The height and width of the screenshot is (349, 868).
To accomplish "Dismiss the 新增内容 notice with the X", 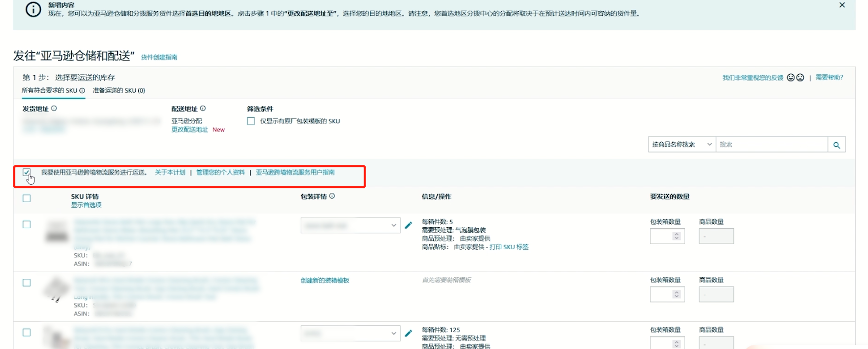I will pos(842,5).
